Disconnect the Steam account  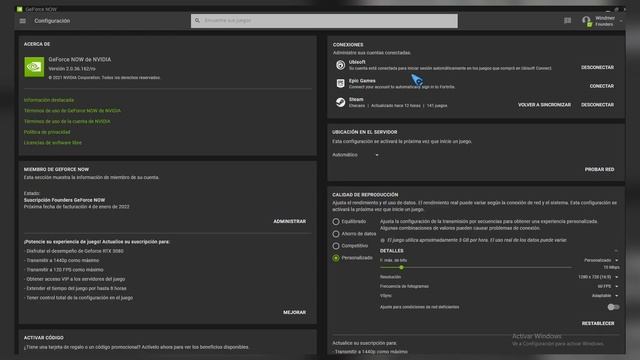pyautogui.click(x=597, y=105)
